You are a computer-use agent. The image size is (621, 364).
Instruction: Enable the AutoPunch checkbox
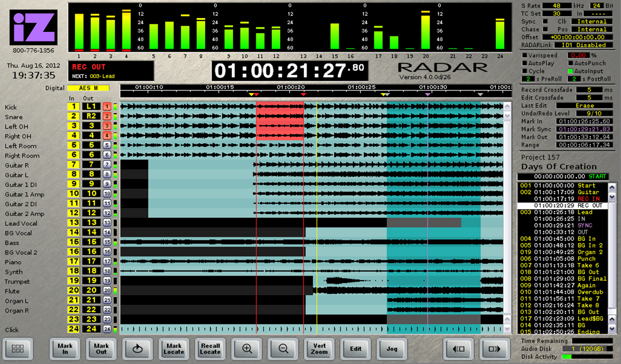pyautogui.click(x=571, y=63)
